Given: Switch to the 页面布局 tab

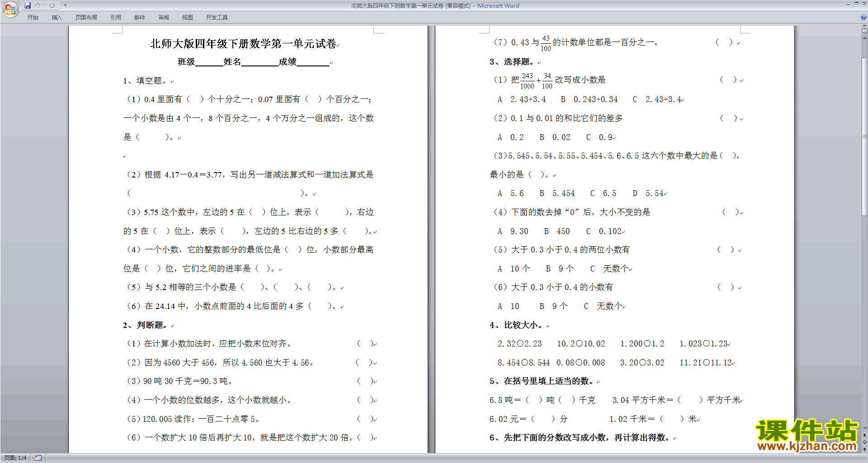Looking at the screenshot, I should pyautogui.click(x=86, y=17).
